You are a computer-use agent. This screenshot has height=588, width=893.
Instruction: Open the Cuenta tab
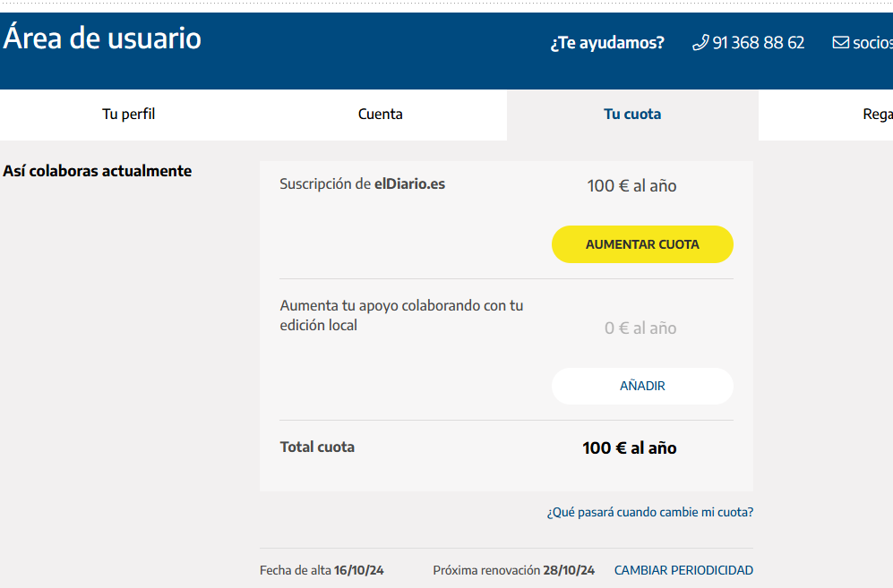pos(381,115)
